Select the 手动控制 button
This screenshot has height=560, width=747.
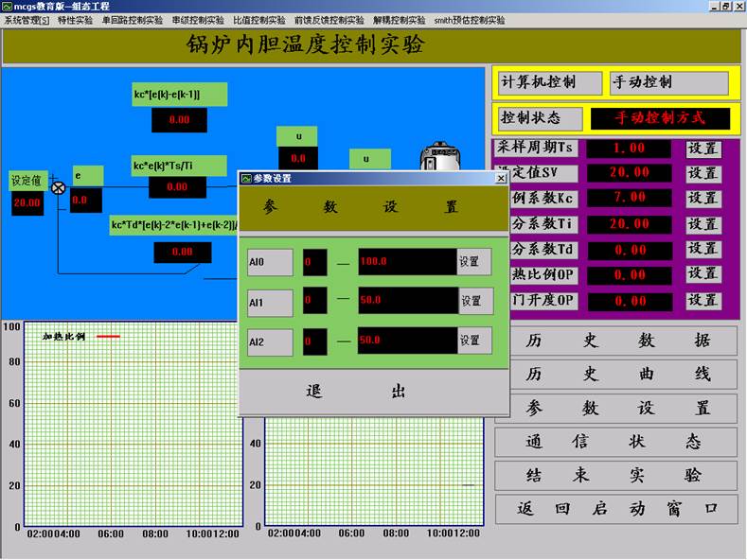click(x=669, y=83)
